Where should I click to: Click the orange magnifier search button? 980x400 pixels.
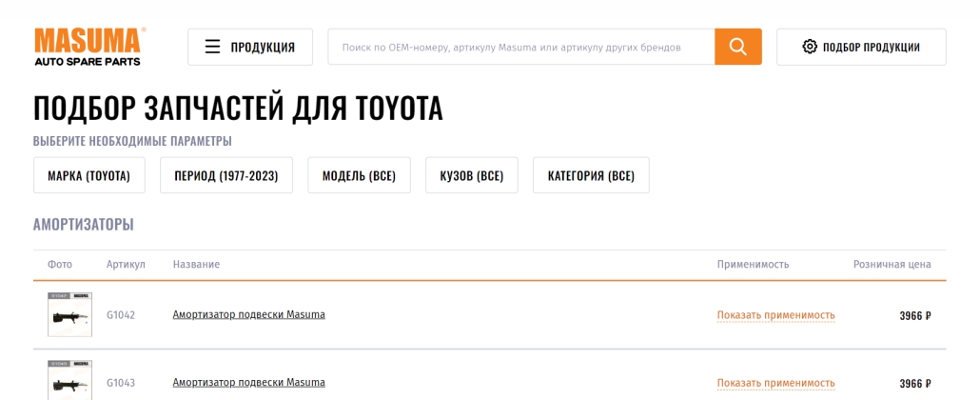coord(737,47)
